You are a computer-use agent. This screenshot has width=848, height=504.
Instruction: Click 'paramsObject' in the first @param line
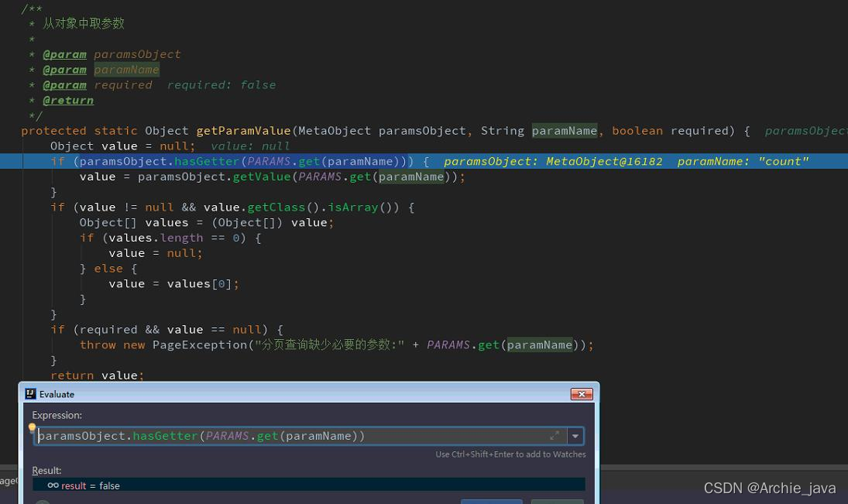click(x=137, y=54)
